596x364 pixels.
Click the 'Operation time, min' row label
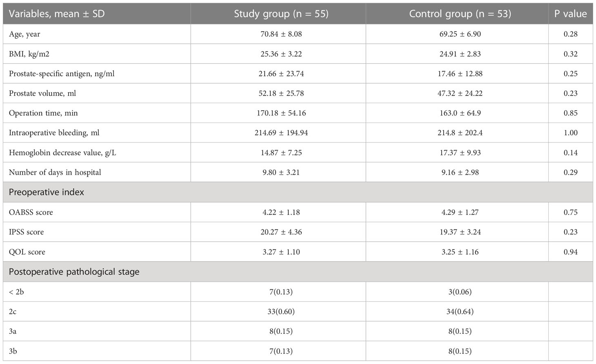tap(43, 113)
